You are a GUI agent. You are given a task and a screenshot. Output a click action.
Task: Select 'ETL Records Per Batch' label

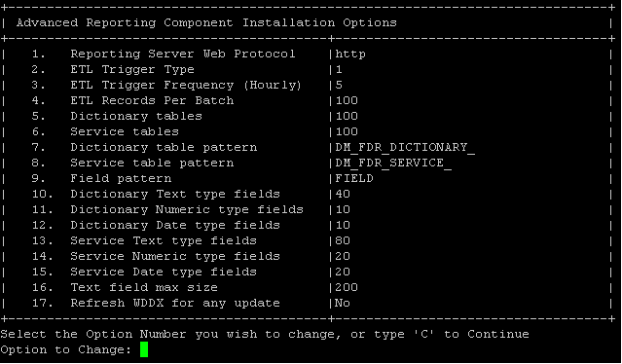[152, 100]
